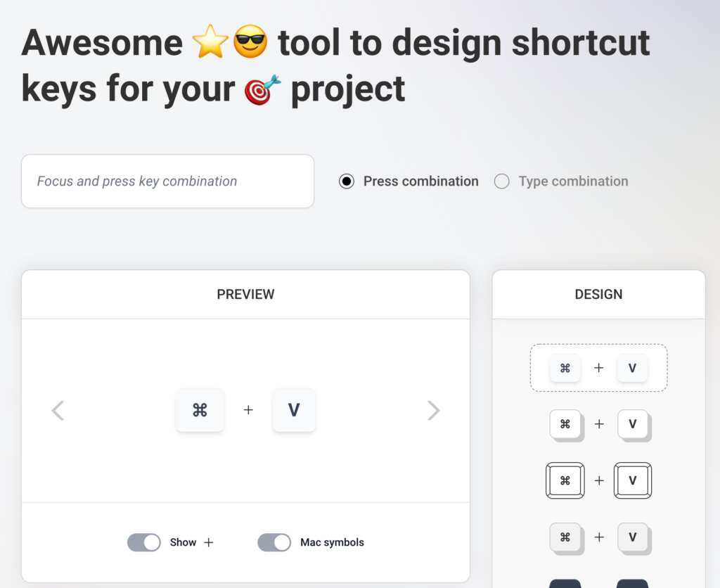
Task: Select the Type combination radio button
Action: coord(501,181)
